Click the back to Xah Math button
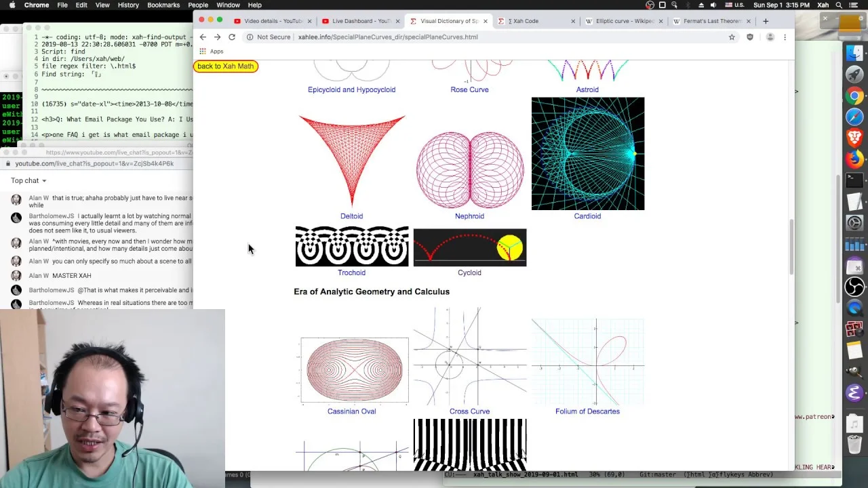Screen dimensions: 868x488 click(x=226, y=66)
